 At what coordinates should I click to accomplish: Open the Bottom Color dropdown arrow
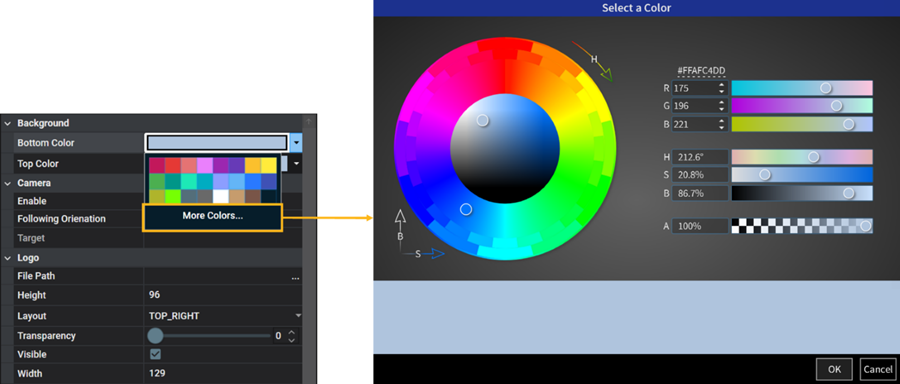[296, 142]
